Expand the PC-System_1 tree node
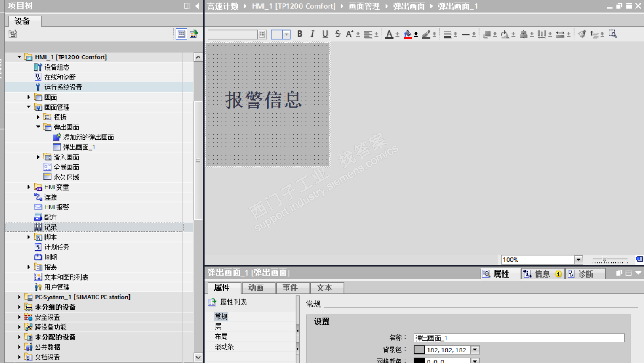This screenshot has height=363, width=644. (19, 297)
